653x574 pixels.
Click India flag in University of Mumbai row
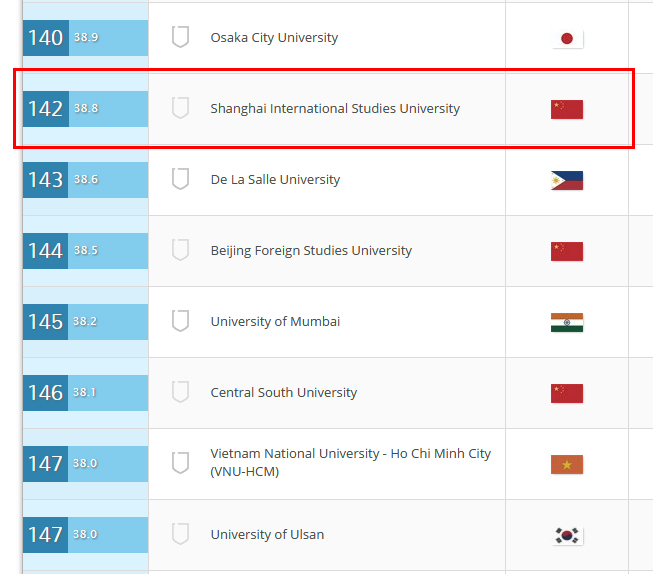(567, 322)
